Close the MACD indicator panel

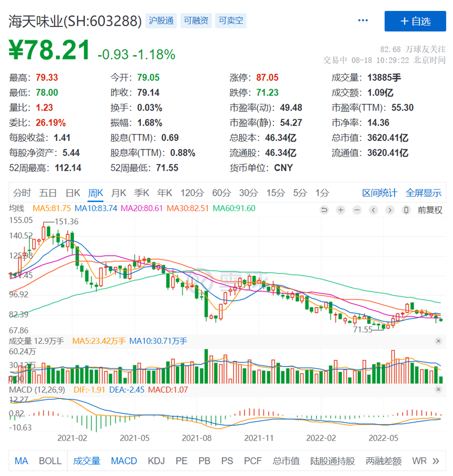tap(438, 389)
